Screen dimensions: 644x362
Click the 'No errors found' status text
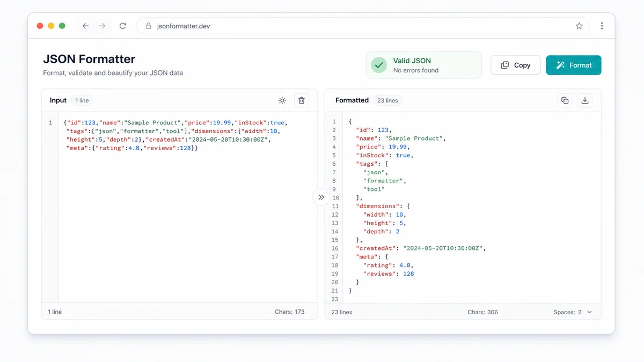point(416,70)
